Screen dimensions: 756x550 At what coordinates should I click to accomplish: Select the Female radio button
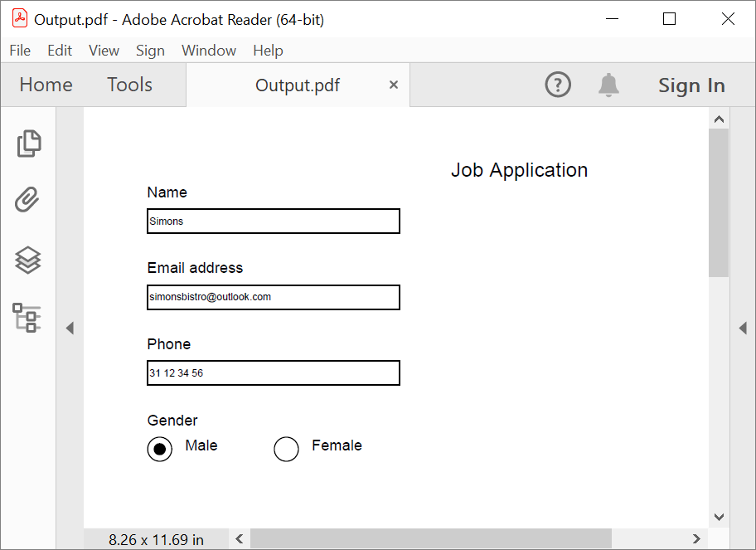(286, 449)
